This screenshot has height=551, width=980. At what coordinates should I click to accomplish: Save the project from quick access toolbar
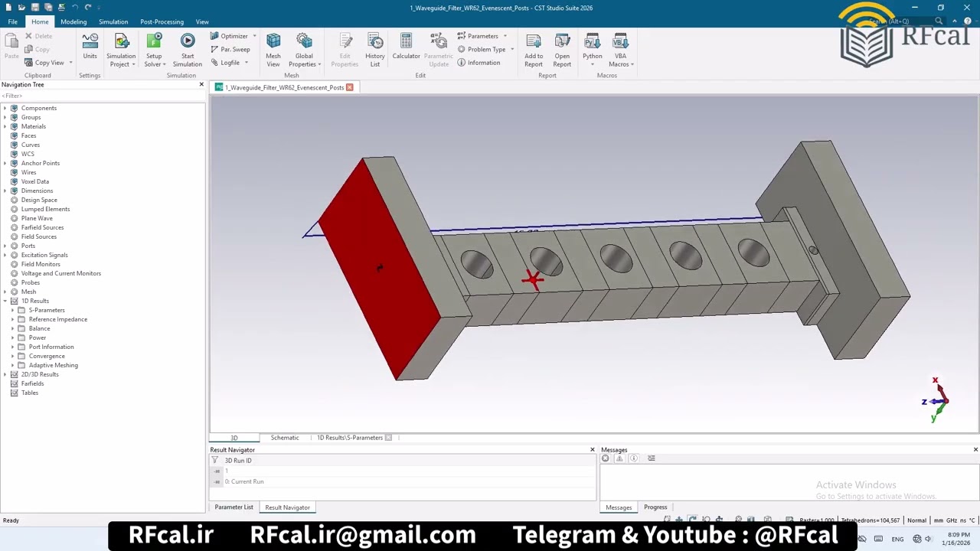[35, 8]
